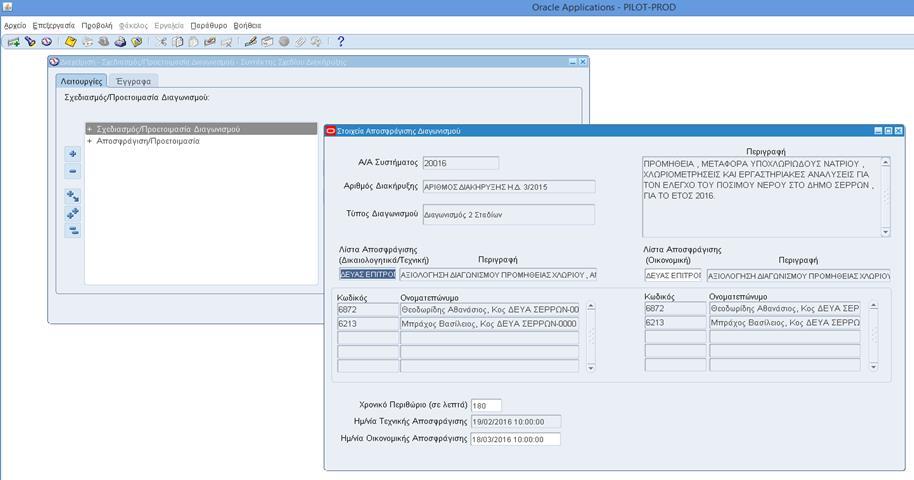Image resolution: width=914 pixels, height=480 pixels.
Task: Open the Παράθυρο menu
Action: [x=209, y=26]
